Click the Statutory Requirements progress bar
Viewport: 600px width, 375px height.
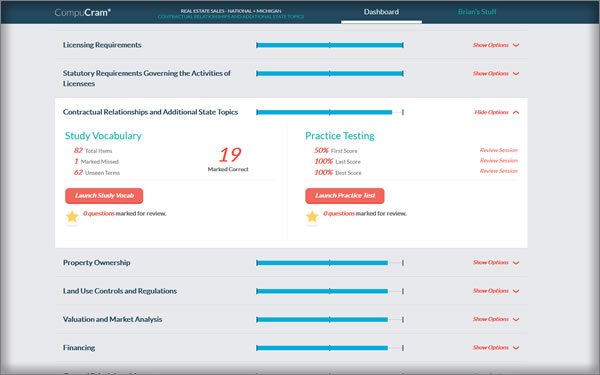coord(329,73)
